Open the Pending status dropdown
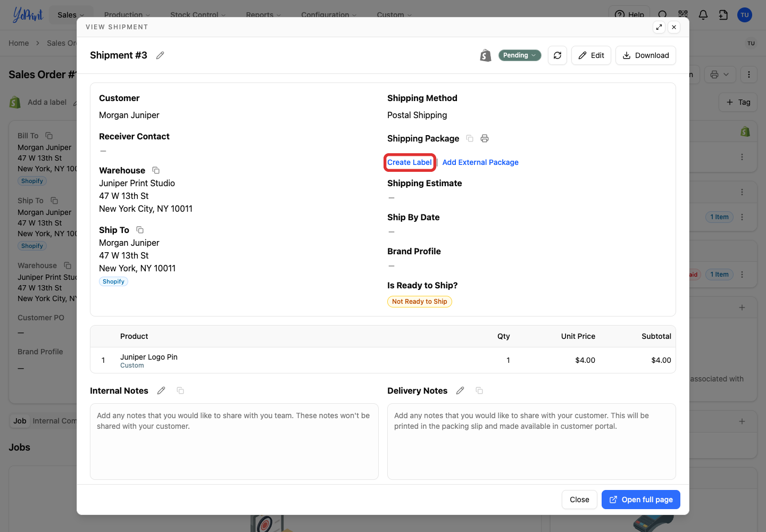Image resolution: width=766 pixels, height=532 pixels. pyautogui.click(x=520, y=55)
